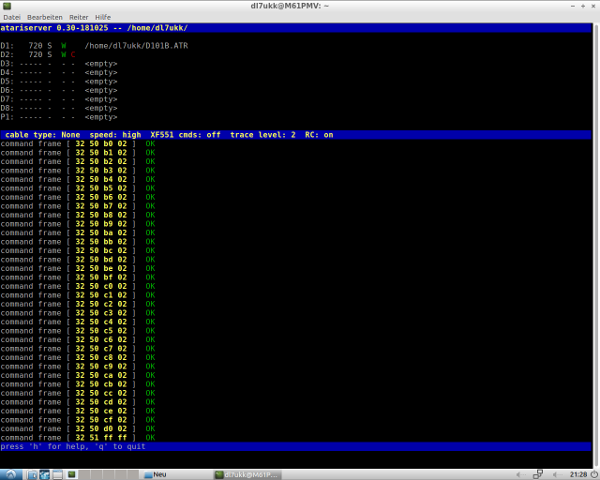
Task: Click the first faded speaker tray icon
Action: point(519,475)
